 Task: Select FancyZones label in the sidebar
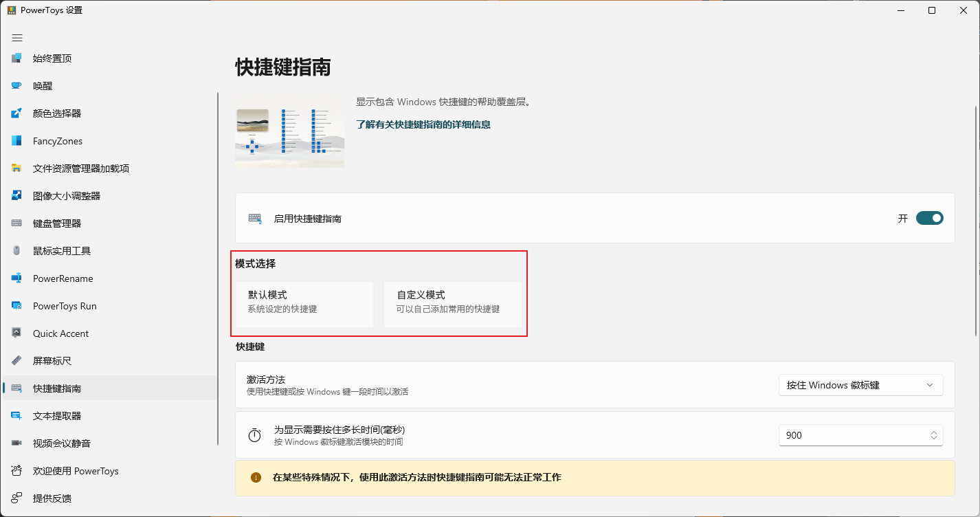(58, 141)
